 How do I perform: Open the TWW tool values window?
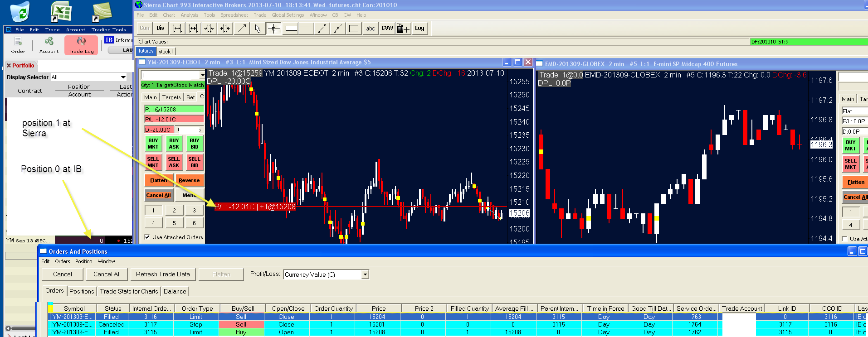[403, 29]
